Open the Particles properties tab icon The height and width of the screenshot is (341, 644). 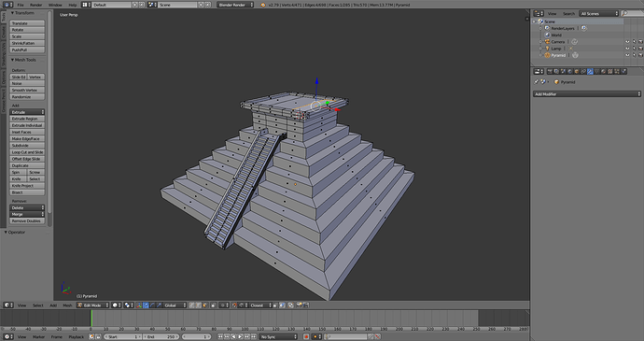coord(617,72)
